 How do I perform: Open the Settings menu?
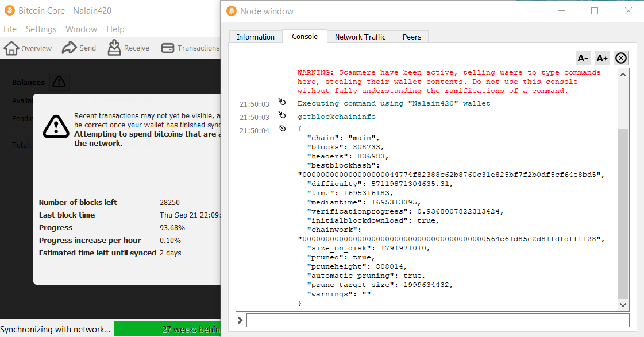click(41, 29)
